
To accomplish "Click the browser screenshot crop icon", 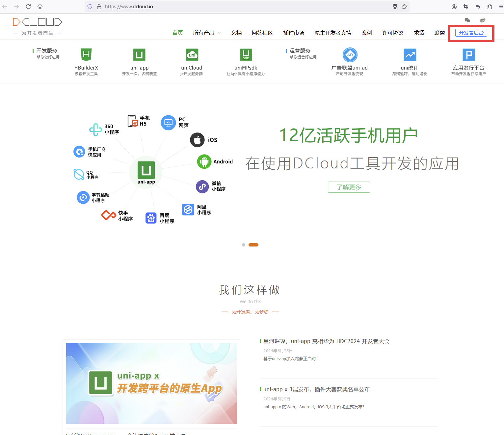I will pos(466,7).
